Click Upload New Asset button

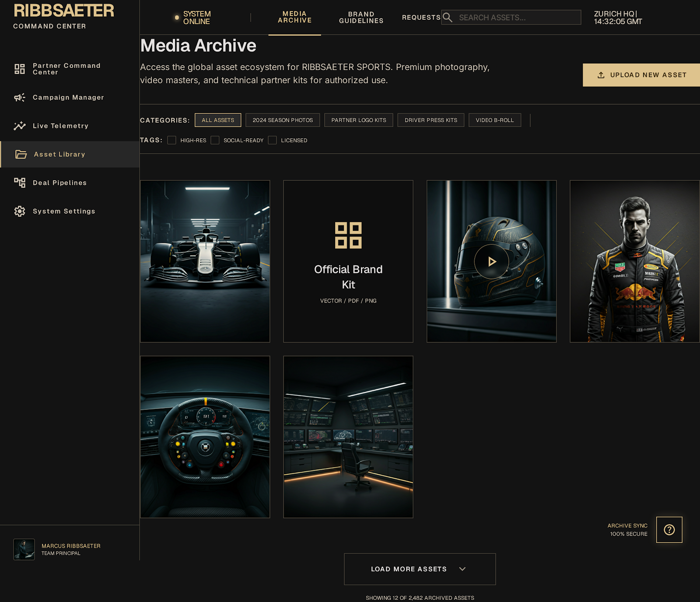(641, 75)
